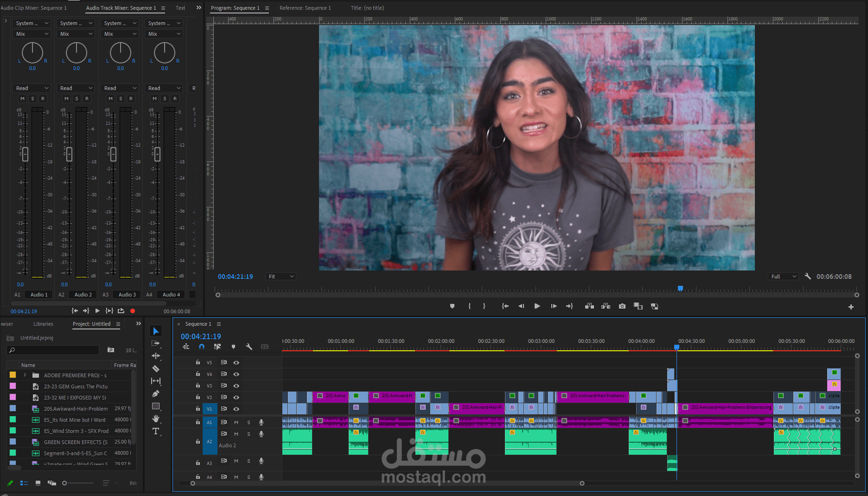Toggle V2 track visibility eye
868x496 pixels.
[x=236, y=397]
